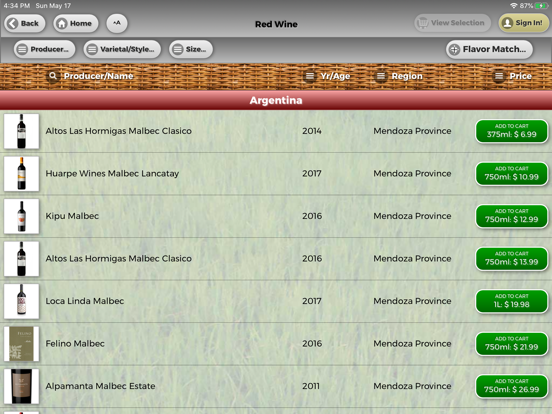Viewport: 552px width, 414px height.
Task: Add 750ml $13.99 Altos Las Hormigas to cart
Action: (512, 259)
